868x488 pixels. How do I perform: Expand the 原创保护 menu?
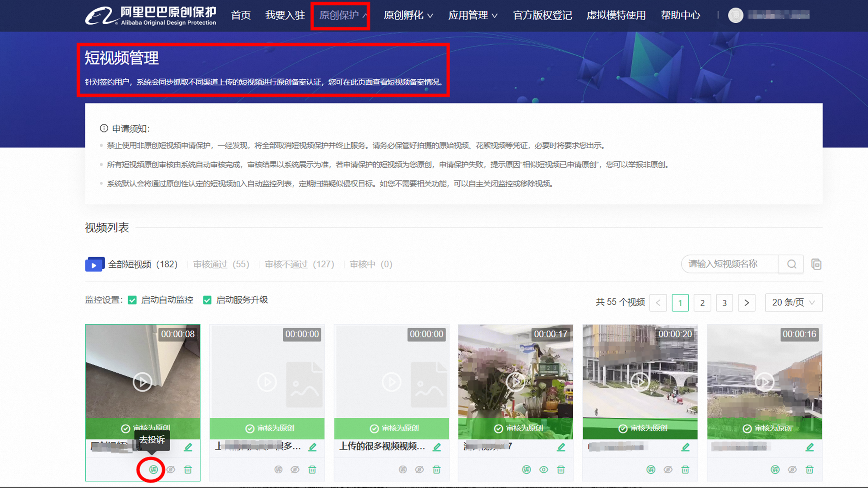point(343,15)
